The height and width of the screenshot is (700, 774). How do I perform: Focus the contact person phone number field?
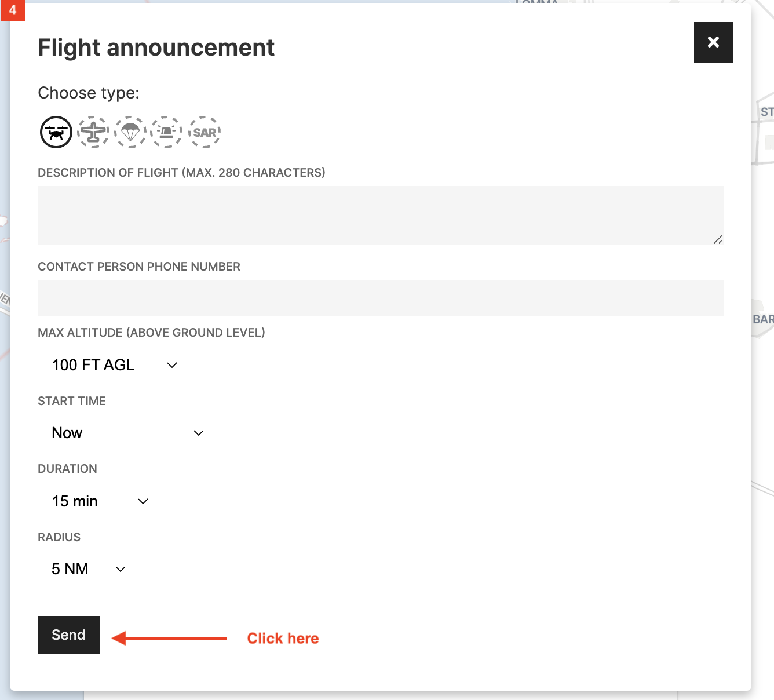pyautogui.click(x=380, y=298)
